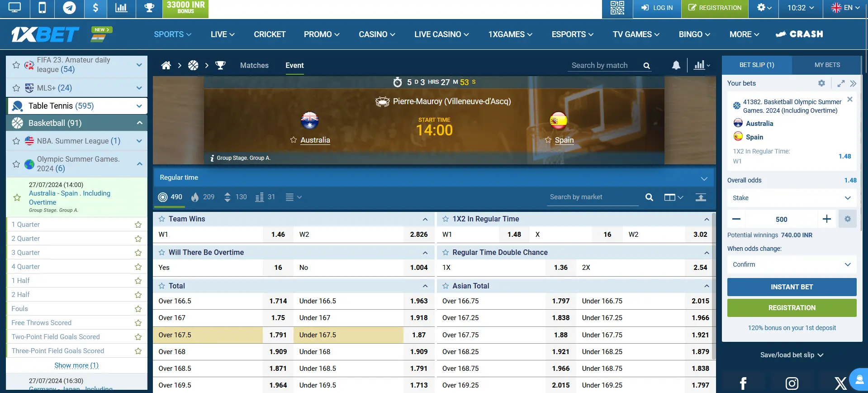Collapse the Basketball section
868x393 pixels.
139,123
